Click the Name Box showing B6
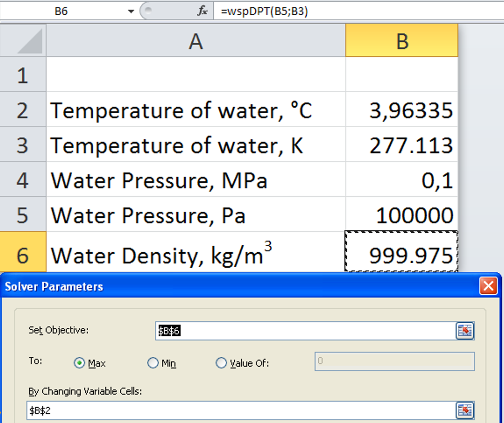 (x=61, y=11)
